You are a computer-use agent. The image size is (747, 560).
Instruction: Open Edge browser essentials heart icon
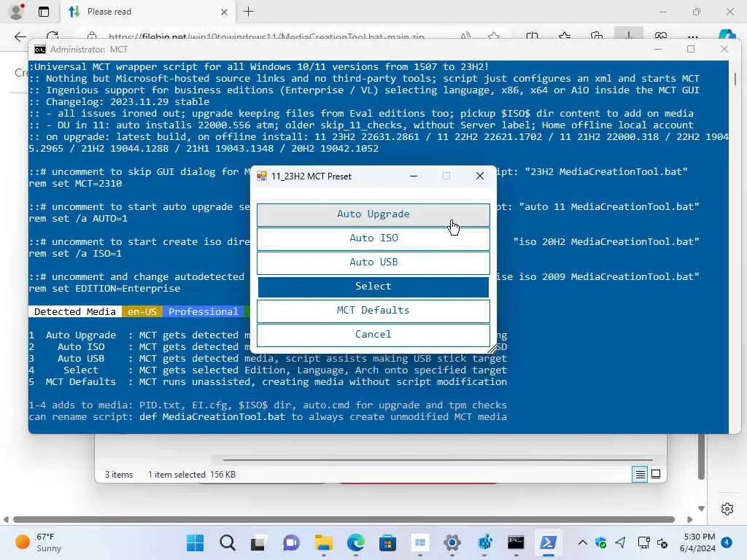(x=661, y=36)
